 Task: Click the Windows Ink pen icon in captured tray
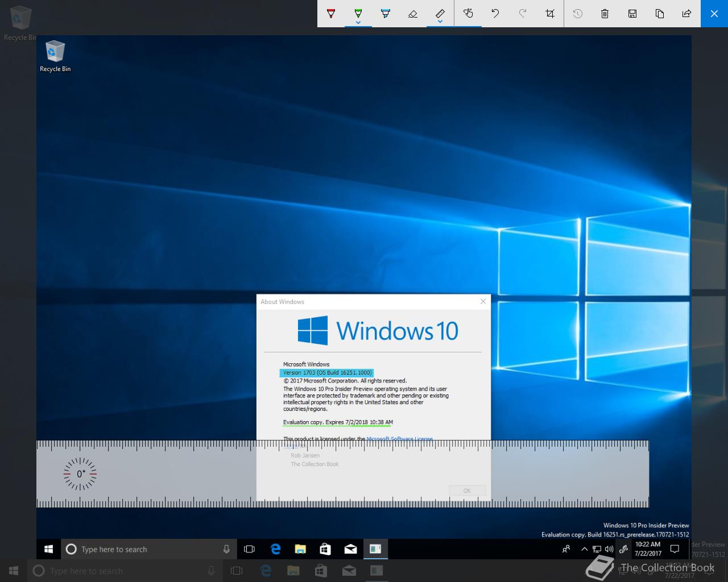click(623, 549)
